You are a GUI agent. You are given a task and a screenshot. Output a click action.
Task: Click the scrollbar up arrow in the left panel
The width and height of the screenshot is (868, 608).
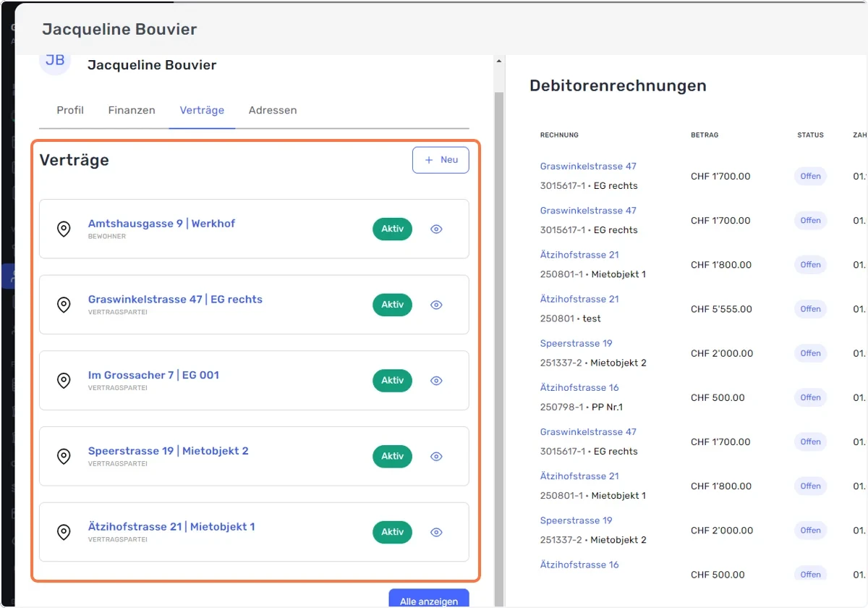pos(498,62)
